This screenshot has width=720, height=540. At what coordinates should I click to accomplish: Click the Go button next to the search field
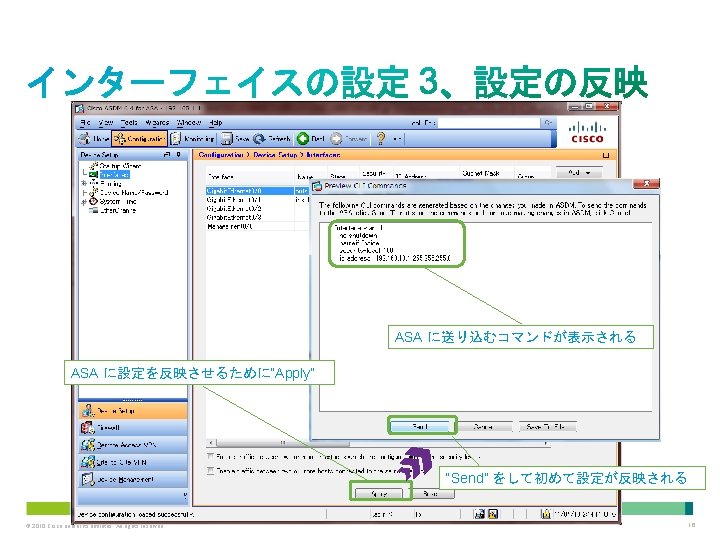point(548,123)
